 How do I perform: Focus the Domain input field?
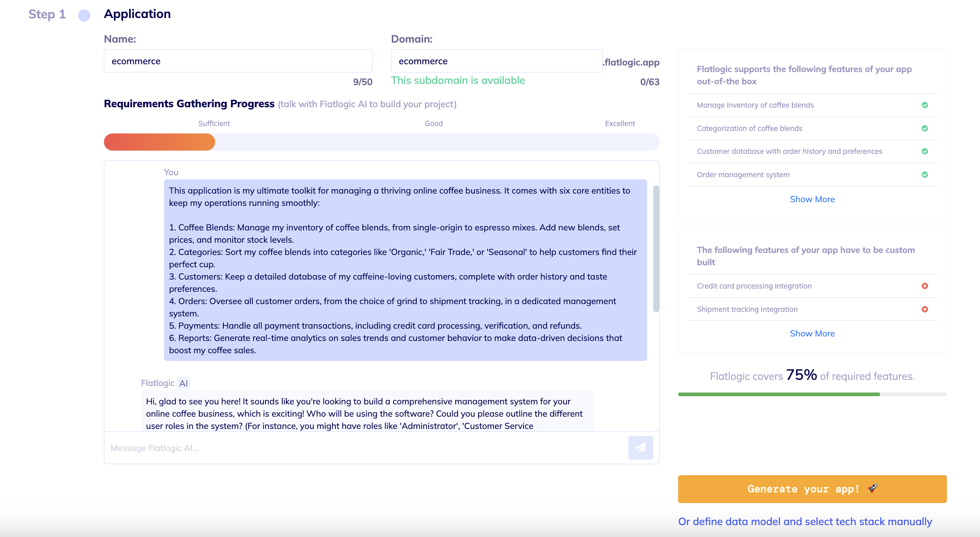tap(497, 61)
